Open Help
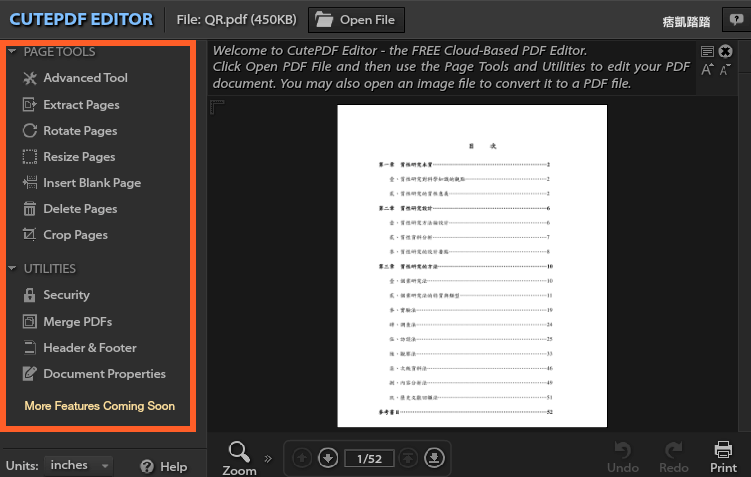 (x=163, y=466)
